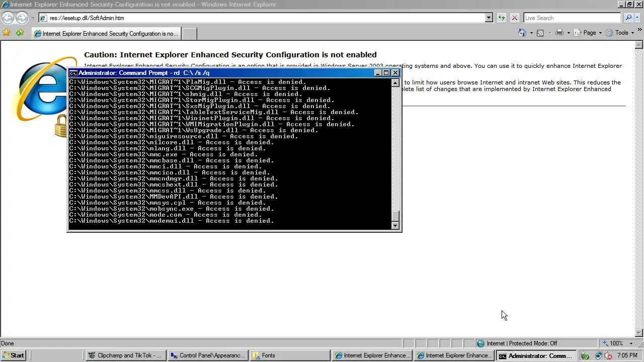
Task: Click Administrator: Command Prompt taskbar button
Action: coord(535,355)
